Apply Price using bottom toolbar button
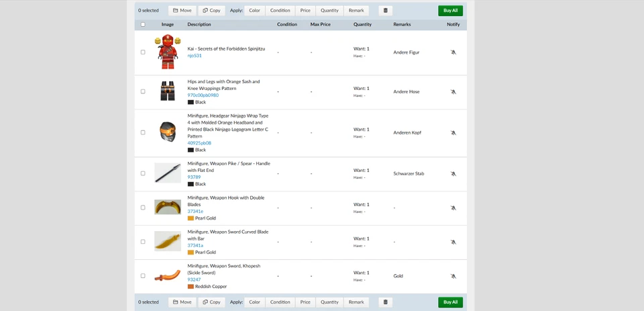This screenshot has height=311, width=644. (305, 302)
